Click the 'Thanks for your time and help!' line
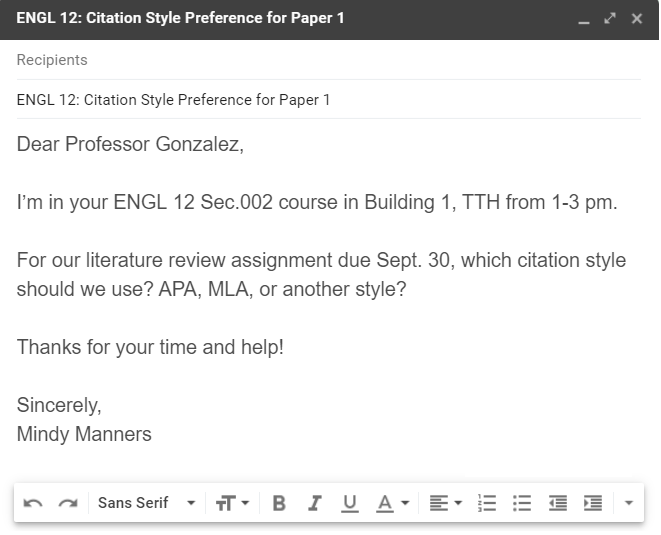Image resolution: width=661 pixels, height=535 pixels. point(150,347)
